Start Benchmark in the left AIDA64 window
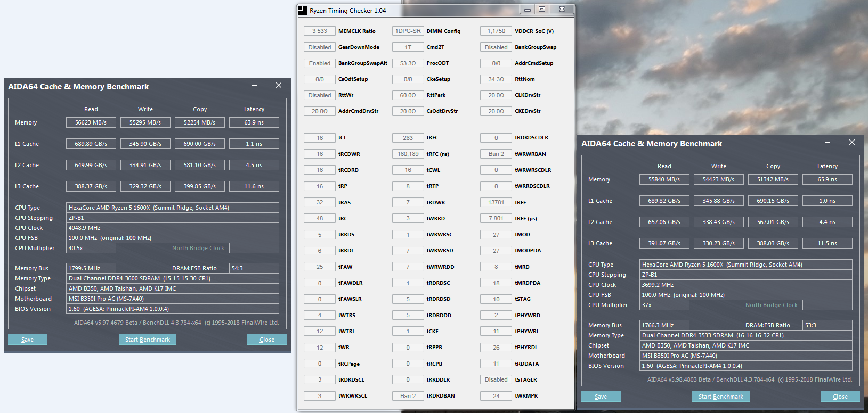 pyautogui.click(x=148, y=340)
